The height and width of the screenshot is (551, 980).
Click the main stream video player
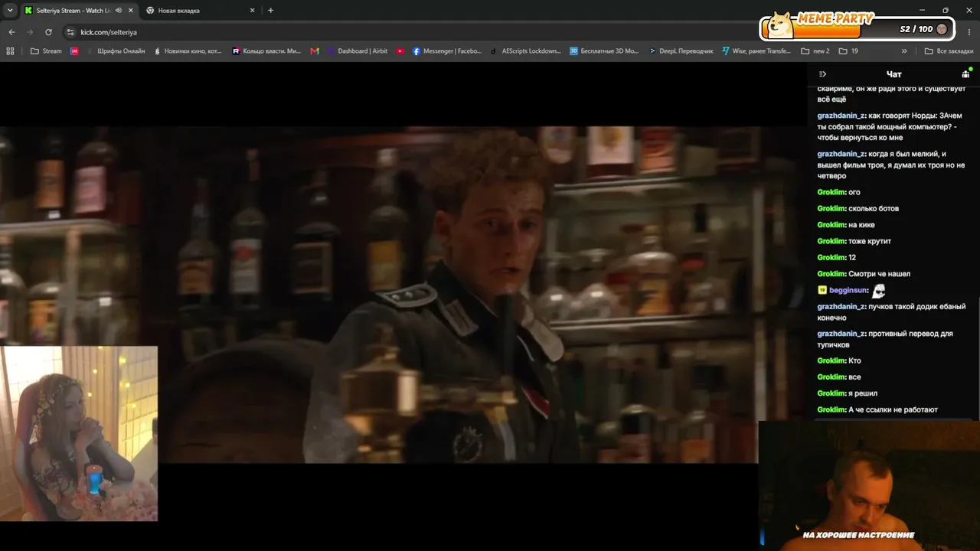point(403,295)
